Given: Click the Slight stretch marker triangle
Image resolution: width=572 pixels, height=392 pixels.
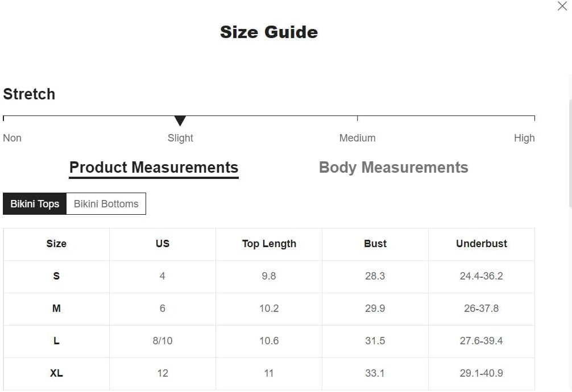Looking at the screenshot, I should pos(180,120).
